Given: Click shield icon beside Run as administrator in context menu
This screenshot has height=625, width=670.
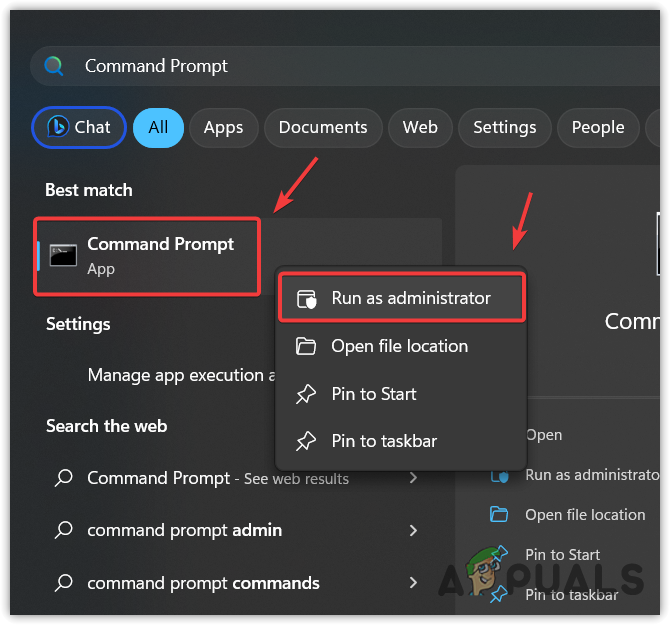Looking at the screenshot, I should (306, 299).
